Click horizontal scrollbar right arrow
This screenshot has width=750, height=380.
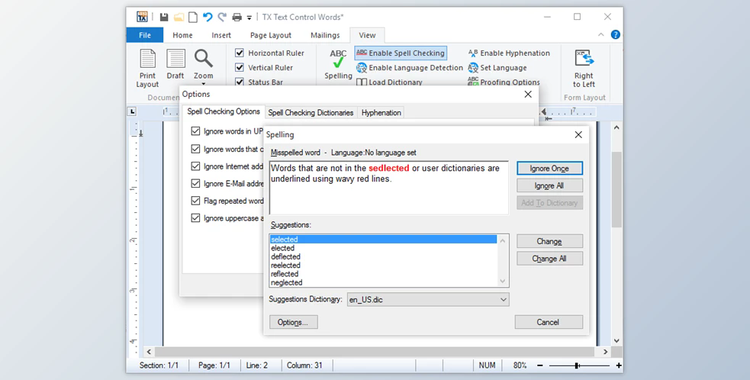pos(605,352)
